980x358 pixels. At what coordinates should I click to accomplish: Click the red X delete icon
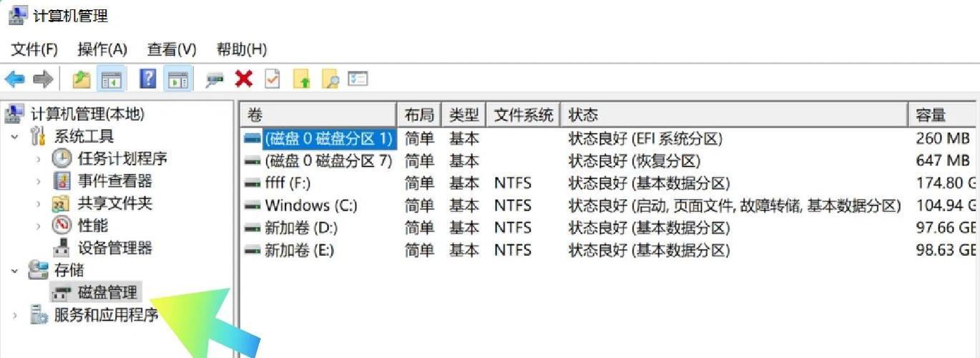click(244, 79)
